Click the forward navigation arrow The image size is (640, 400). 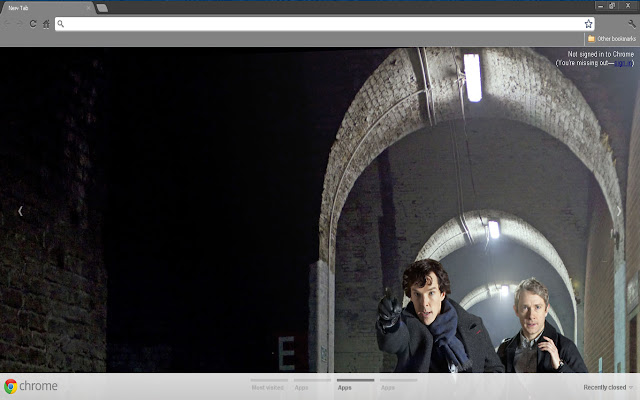click(19, 24)
